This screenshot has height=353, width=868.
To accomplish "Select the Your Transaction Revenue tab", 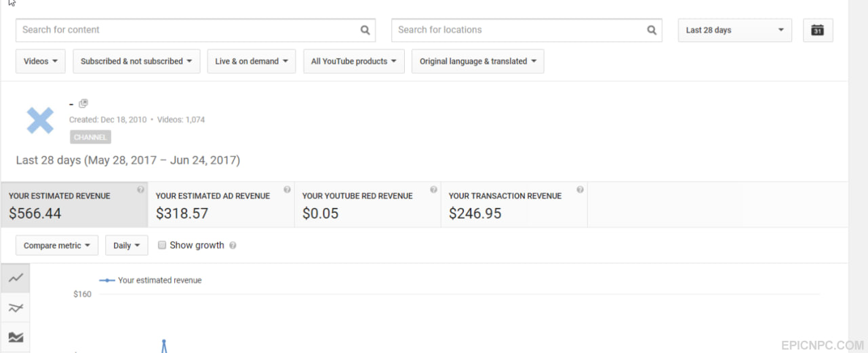I will click(x=514, y=205).
